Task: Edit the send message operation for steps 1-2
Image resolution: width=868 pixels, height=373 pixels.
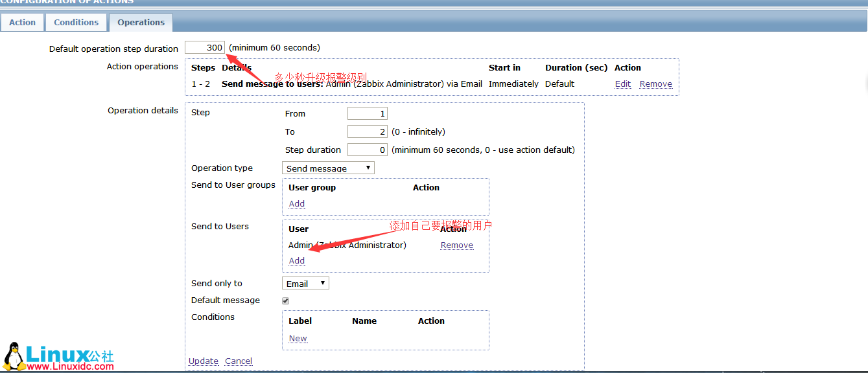Action: tap(622, 84)
